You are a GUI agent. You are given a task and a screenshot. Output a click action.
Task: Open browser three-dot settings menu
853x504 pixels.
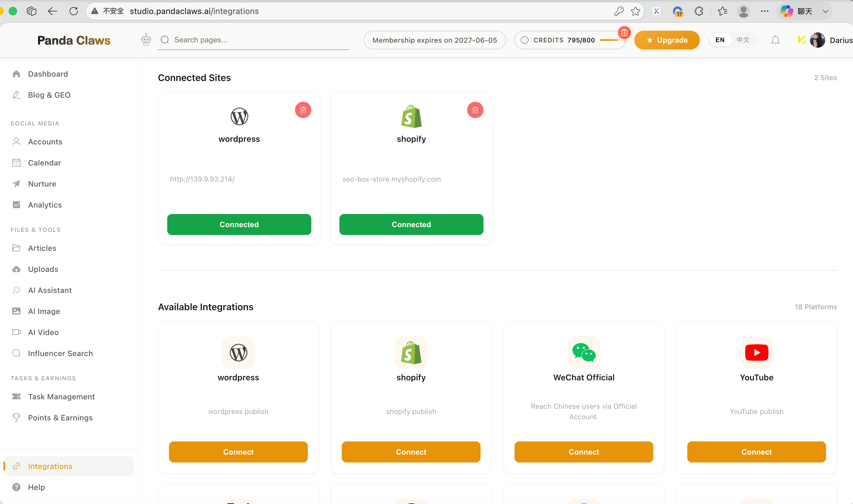764,11
